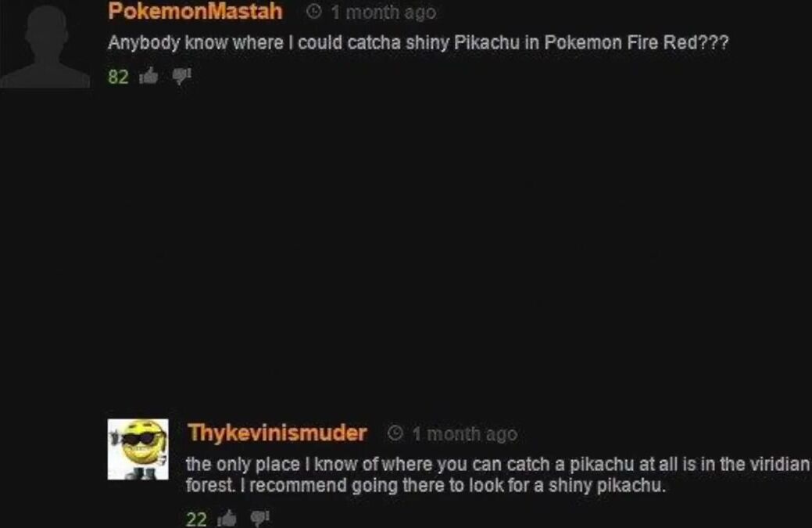Visit the PokemonMastah profile link

[x=195, y=12]
